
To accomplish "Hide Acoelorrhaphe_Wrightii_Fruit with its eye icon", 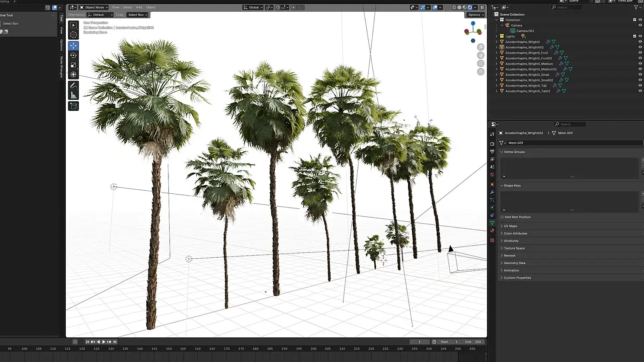I will [x=640, y=53].
